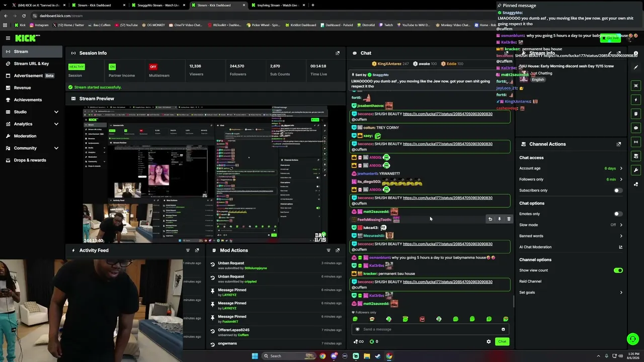Image resolution: width=644 pixels, height=362 pixels.
Task: Open Stream in the sidebar
Action: 31,51
